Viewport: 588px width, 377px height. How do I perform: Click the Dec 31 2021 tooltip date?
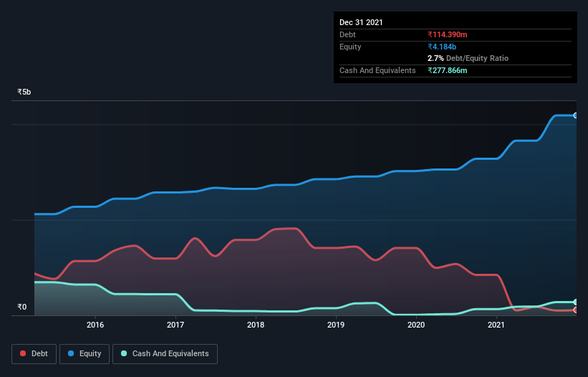pyautogui.click(x=361, y=22)
